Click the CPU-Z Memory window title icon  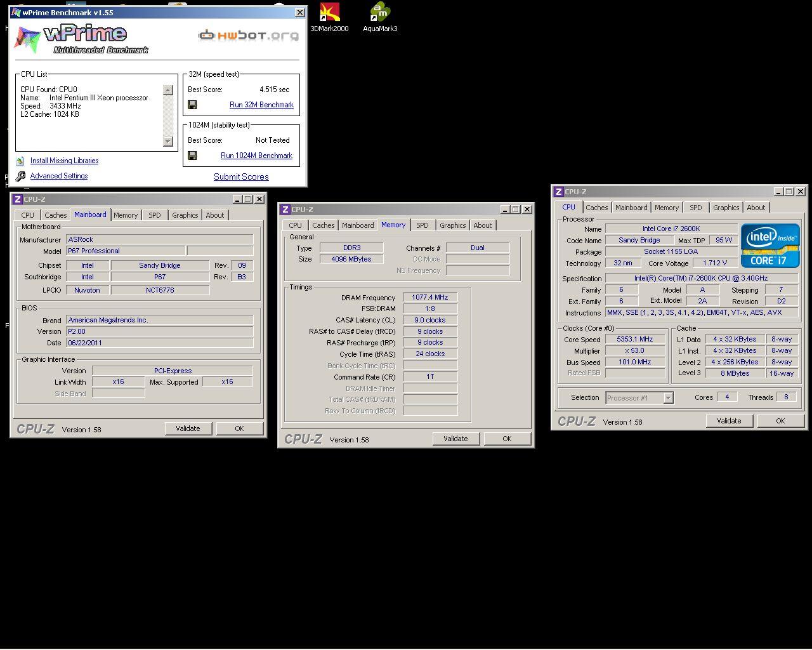(x=285, y=209)
